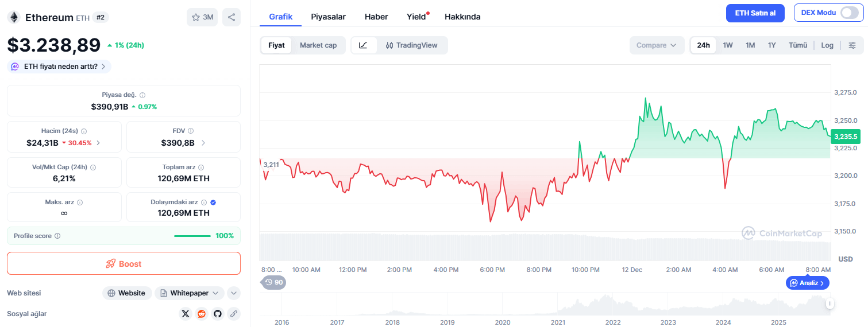Screen dimensions: 868x327
Task: Click the $390,91B market cap value
Action: [110, 107]
